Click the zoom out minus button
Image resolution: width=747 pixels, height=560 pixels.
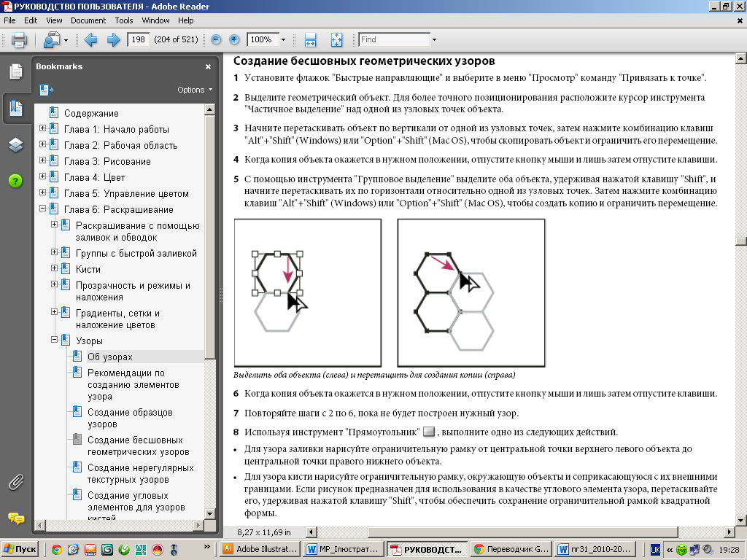click(x=216, y=39)
